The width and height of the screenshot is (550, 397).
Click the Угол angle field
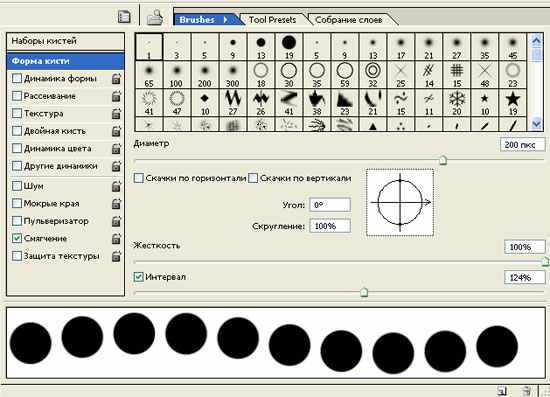tap(330, 205)
